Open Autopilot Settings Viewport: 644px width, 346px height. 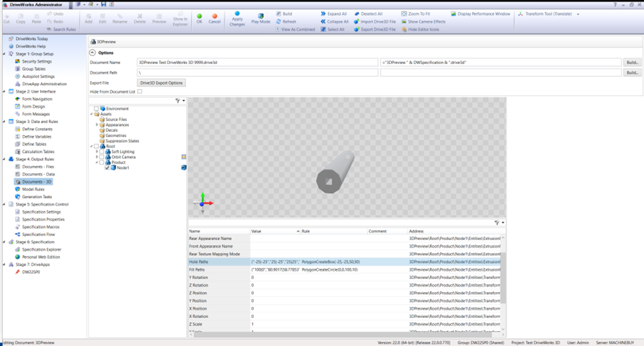point(38,76)
